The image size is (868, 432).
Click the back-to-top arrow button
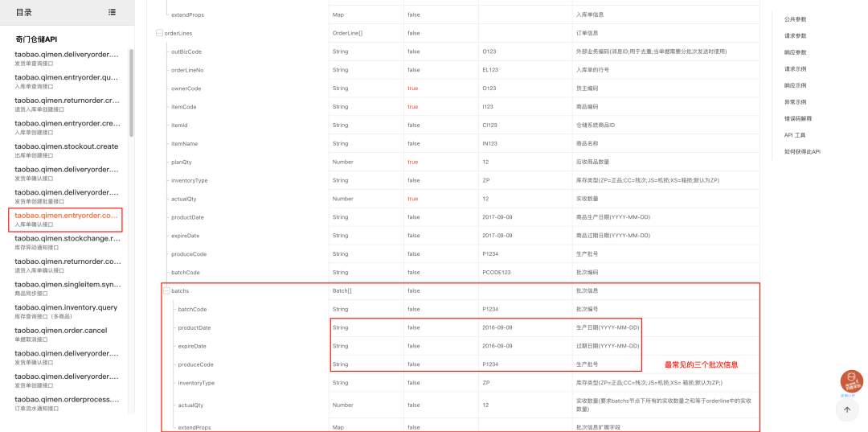click(x=847, y=409)
